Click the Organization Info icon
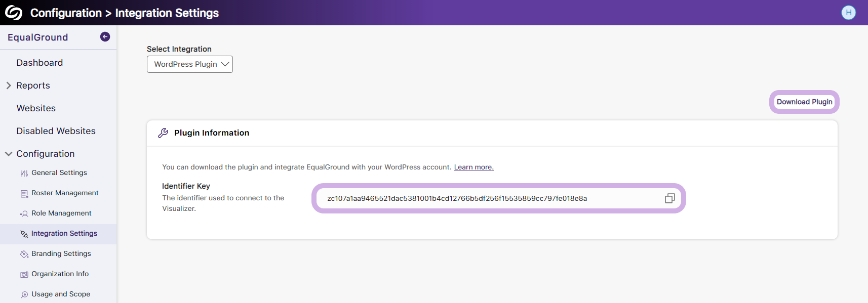The height and width of the screenshot is (303, 868). (24, 274)
